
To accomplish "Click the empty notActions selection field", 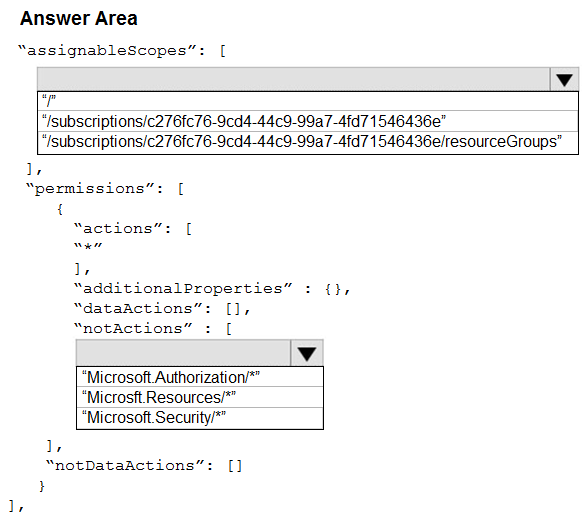I will click(x=184, y=353).
